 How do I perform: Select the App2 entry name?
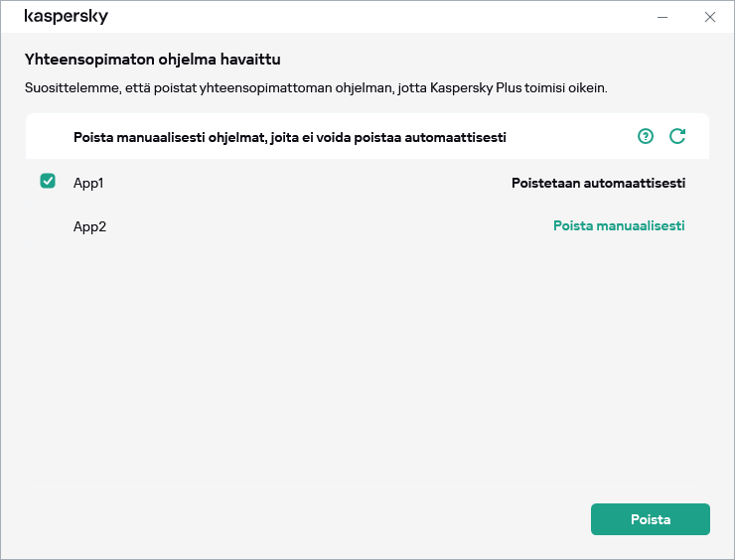coord(89,226)
